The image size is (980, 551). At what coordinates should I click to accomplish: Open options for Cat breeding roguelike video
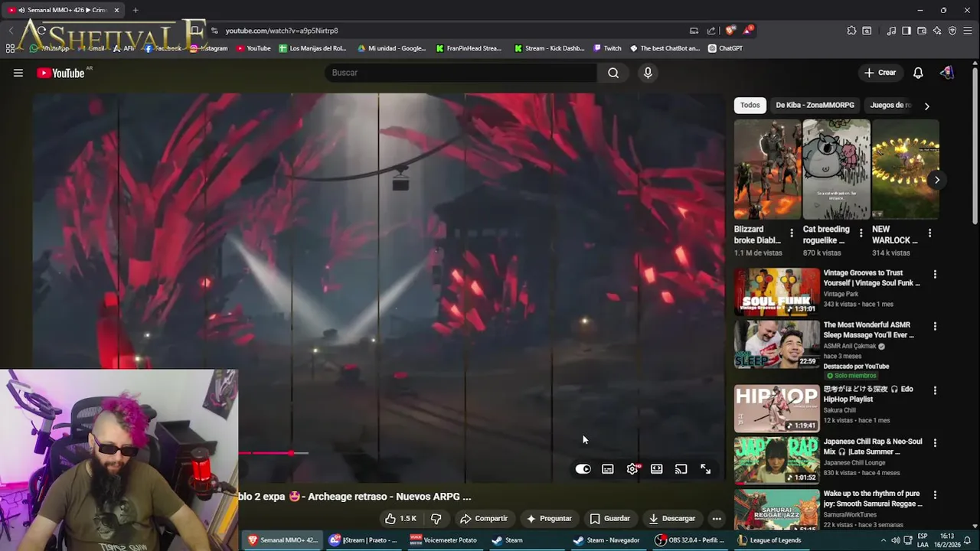click(861, 233)
